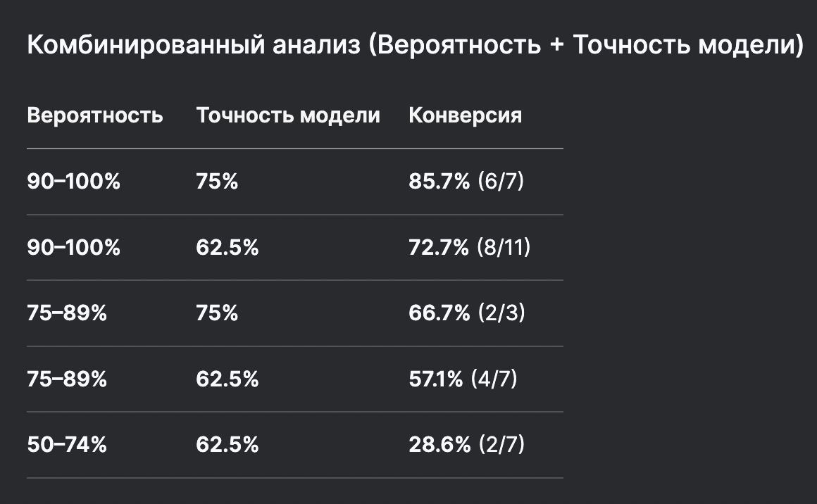Select the Конверсия column header
This screenshot has width=817, height=504.
[x=466, y=115]
